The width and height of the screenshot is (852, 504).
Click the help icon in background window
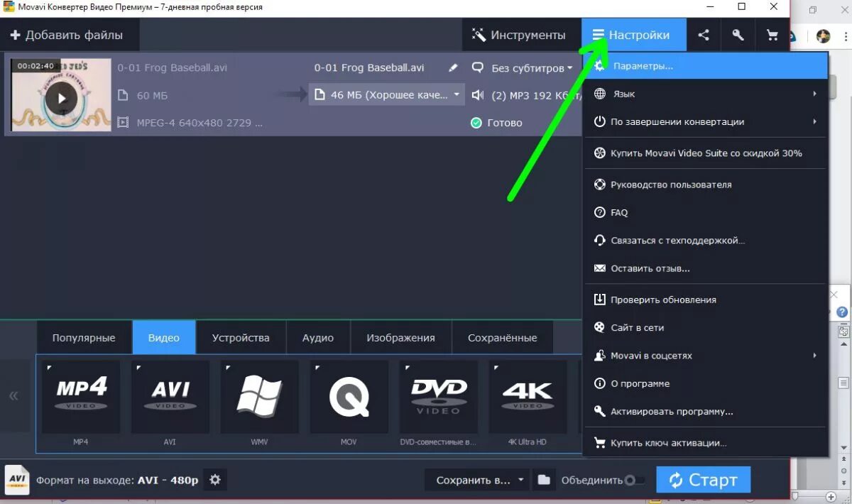point(843,312)
